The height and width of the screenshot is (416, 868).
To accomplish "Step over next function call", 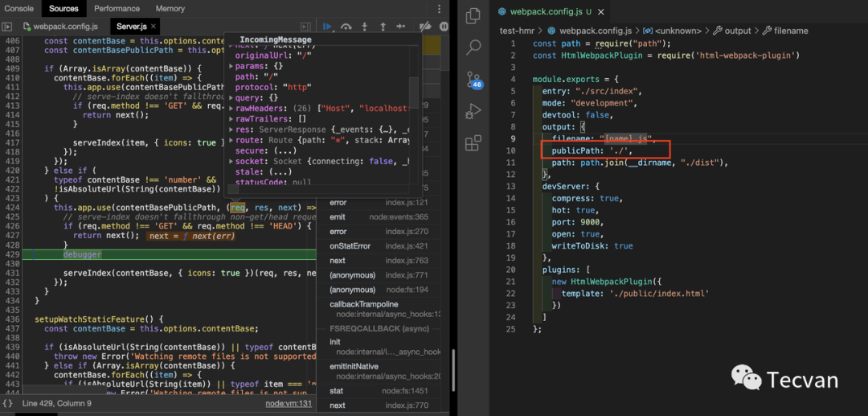I will pos(346,26).
